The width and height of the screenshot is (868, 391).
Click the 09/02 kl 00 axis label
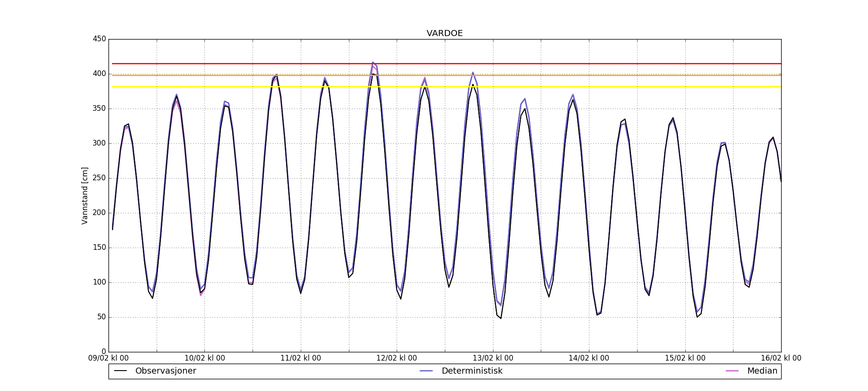point(108,358)
